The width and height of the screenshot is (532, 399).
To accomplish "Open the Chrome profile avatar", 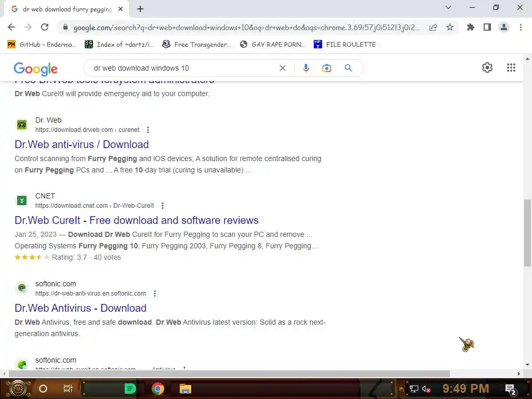I will 504,27.
